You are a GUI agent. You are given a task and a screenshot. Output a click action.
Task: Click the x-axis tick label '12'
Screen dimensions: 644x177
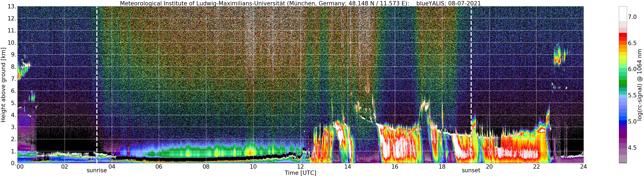pos(300,167)
